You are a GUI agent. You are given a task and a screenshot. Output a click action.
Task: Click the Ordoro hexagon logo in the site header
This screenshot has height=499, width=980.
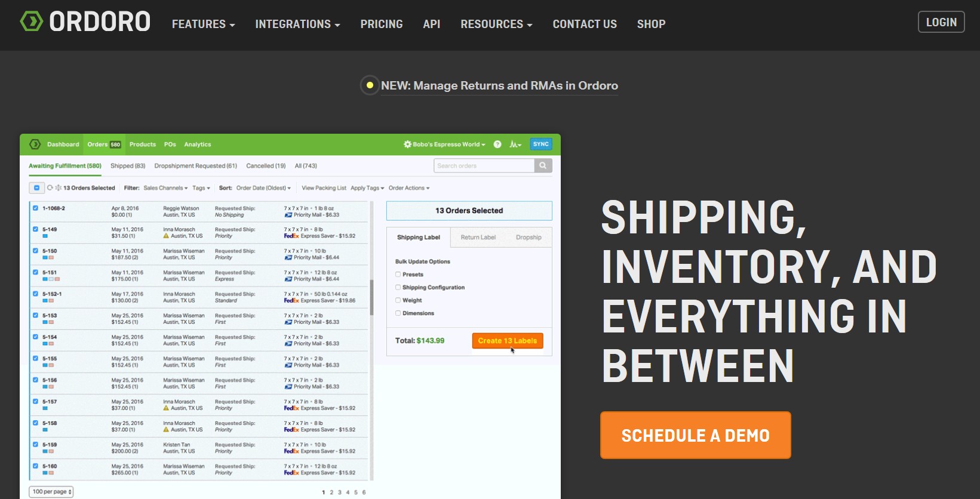[x=32, y=21]
